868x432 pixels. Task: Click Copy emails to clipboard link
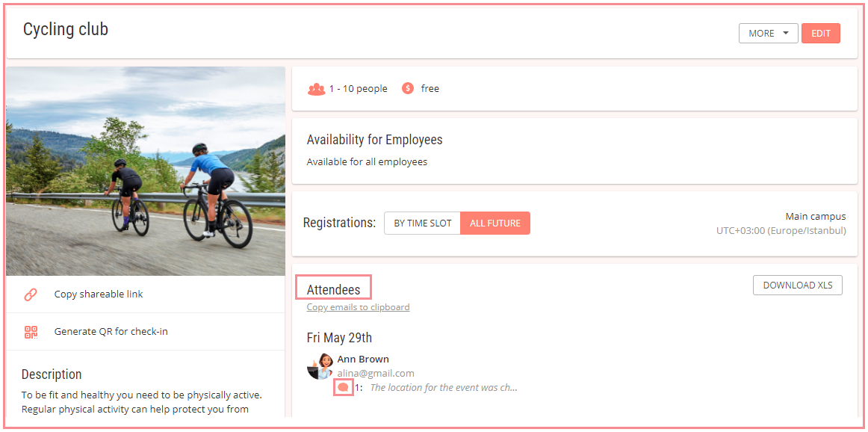coord(358,307)
